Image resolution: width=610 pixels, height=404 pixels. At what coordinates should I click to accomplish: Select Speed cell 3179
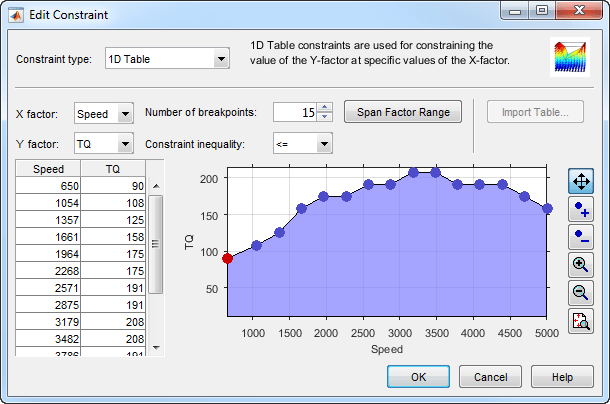[x=48, y=321]
